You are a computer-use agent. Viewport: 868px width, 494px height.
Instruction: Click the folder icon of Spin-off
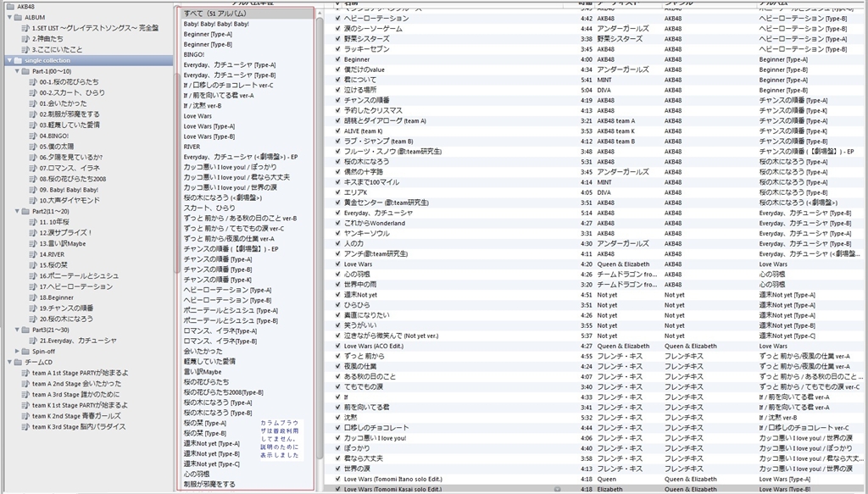[x=25, y=352]
